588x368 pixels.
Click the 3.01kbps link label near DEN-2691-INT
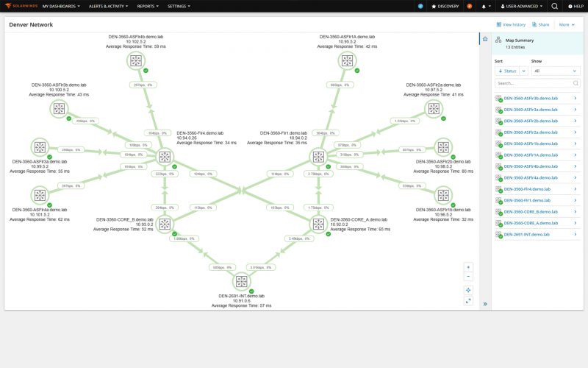[x=261, y=267]
